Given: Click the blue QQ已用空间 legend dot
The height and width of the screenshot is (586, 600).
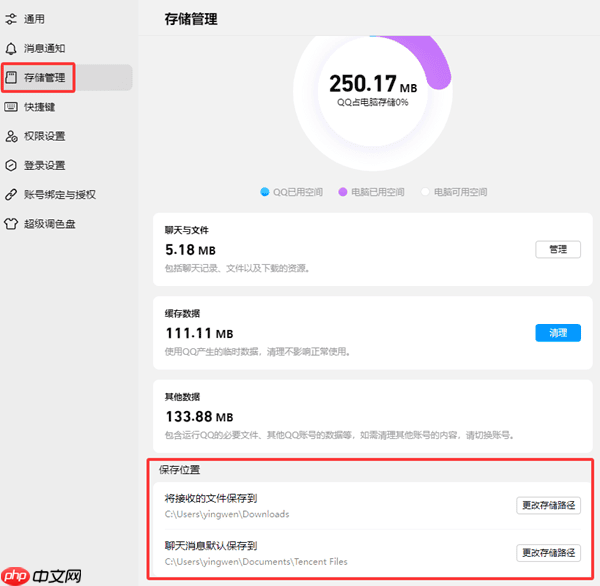Looking at the screenshot, I should pyautogui.click(x=264, y=192).
